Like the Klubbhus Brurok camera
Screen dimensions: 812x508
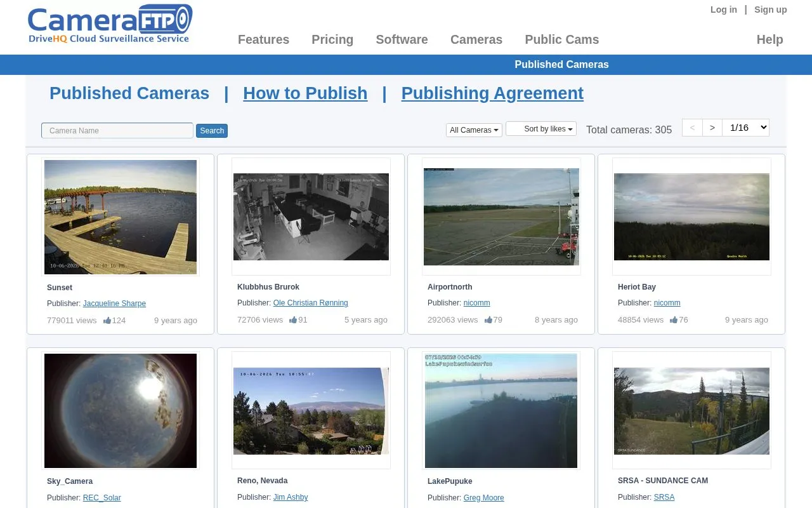click(x=293, y=320)
